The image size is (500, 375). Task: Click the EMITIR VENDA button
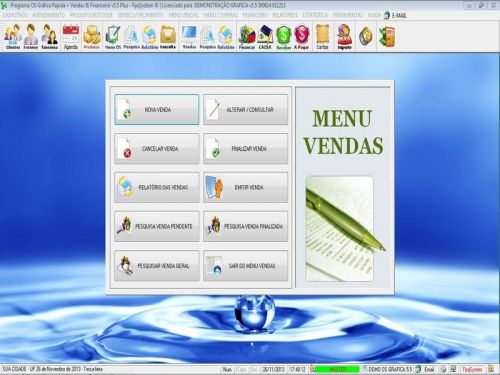(246, 187)
